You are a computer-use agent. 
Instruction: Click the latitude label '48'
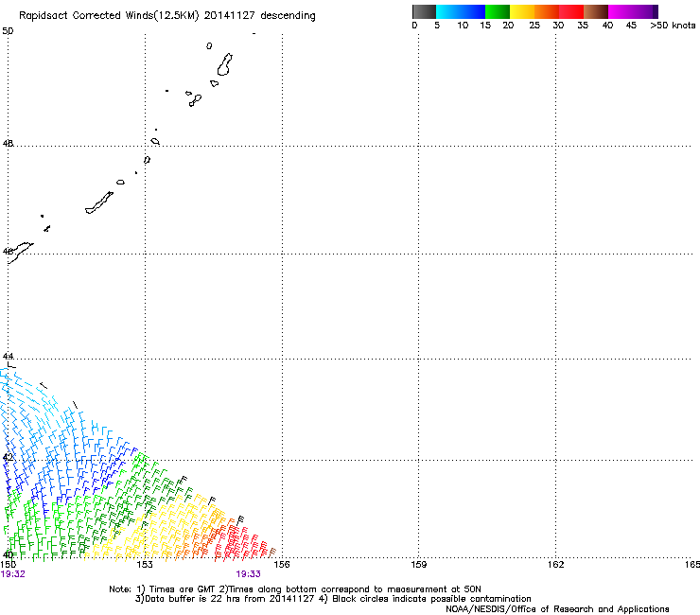click(x=8, y=143)
